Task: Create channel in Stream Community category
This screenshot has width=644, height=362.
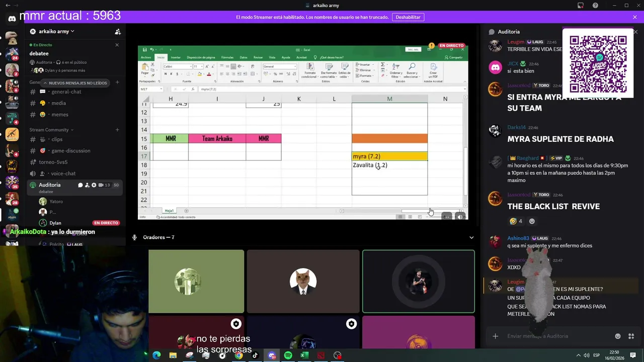Action: pos(117,130)
